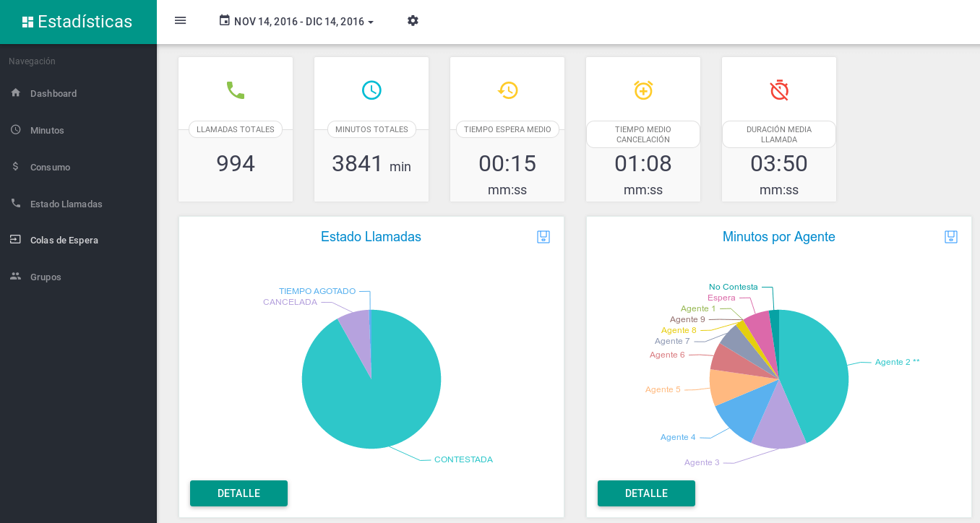Click the TIEMPO MEDIO CANCELACIÓN label
Viewport: 980px width, 523px height.
(643, 134)
